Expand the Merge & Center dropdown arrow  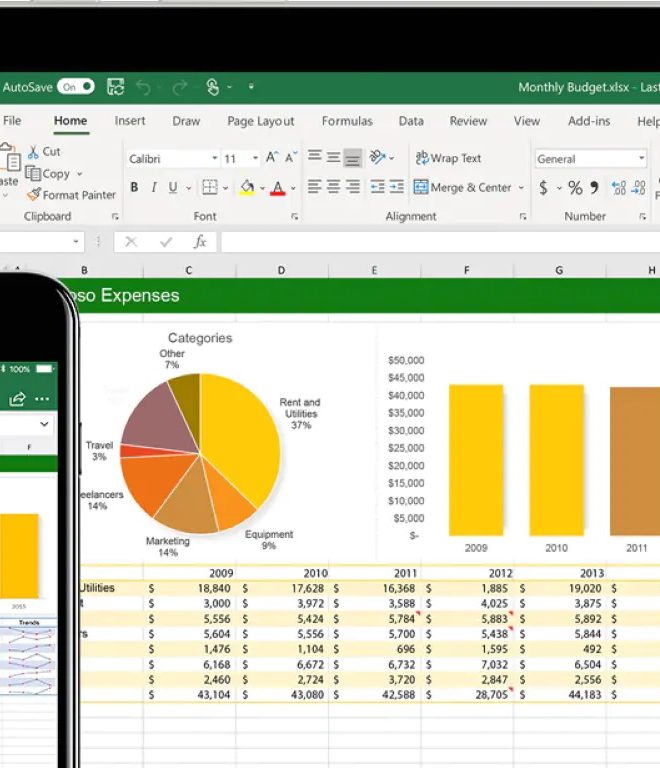(522, 188)
